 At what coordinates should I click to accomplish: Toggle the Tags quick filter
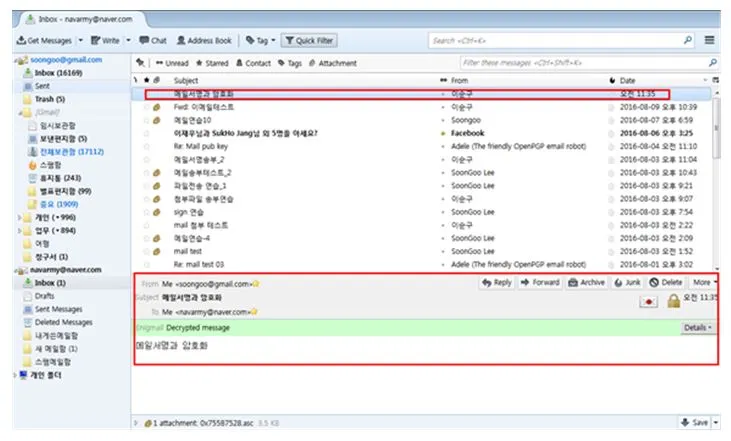[x=290, y=63]
